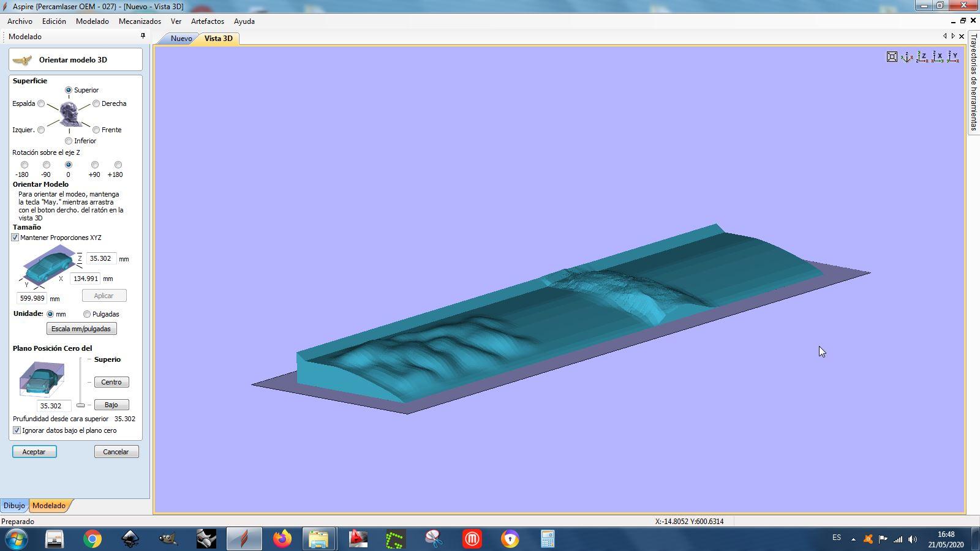Click the X size input field

click(85, 279)
